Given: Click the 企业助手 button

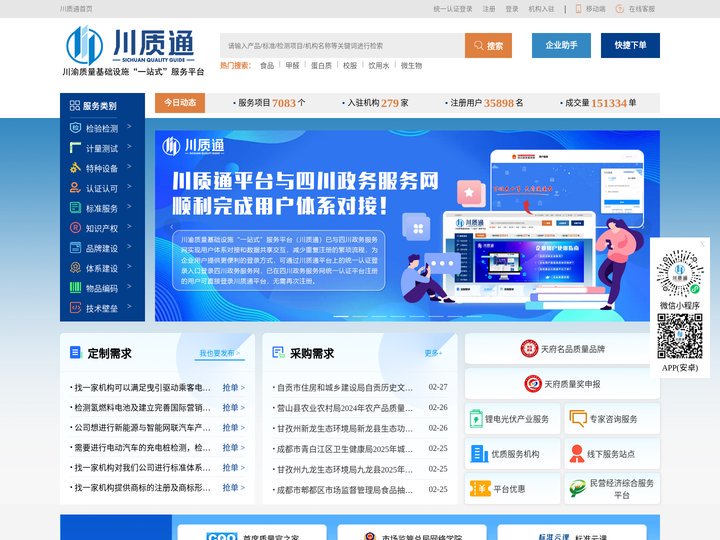Looking at the screenshot, I should [x=561, y=45].
